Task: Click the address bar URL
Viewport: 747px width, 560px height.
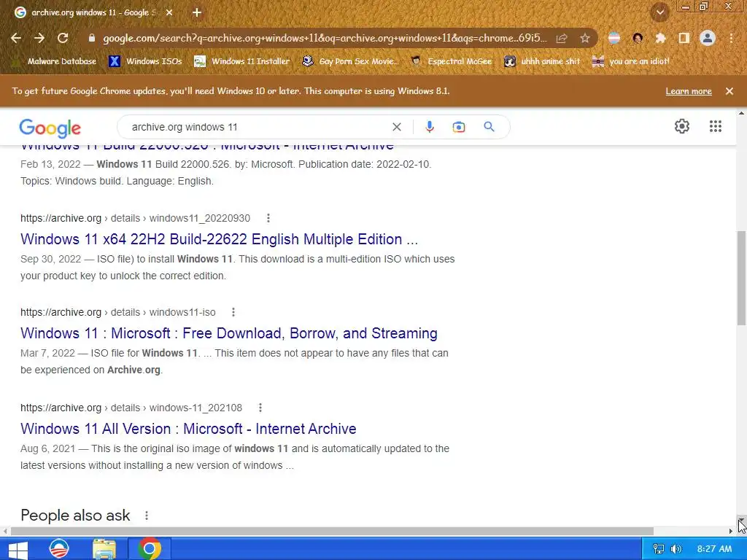Action: (325, 38)
